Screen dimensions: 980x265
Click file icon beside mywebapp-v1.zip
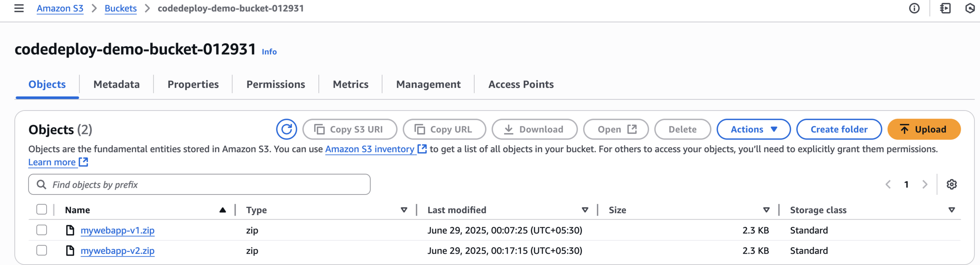70,230
